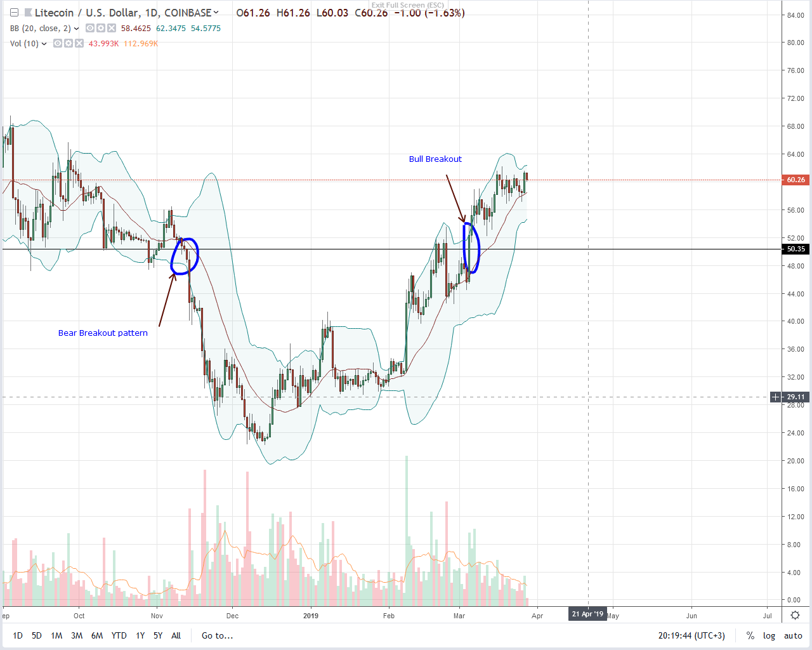Click the 60.26 current price label
Image resolution: width=812 pixels, height=650 pixels.
click(796, 180)
